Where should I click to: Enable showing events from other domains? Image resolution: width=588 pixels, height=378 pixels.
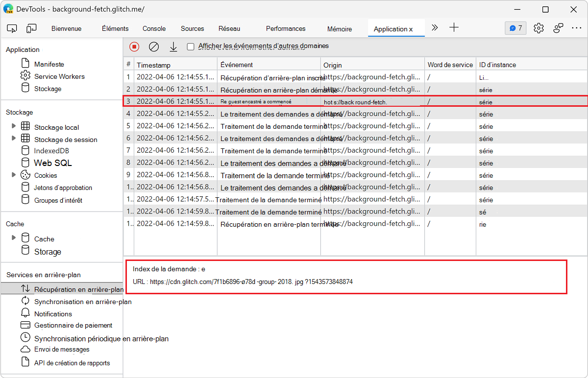click(191, 47)
